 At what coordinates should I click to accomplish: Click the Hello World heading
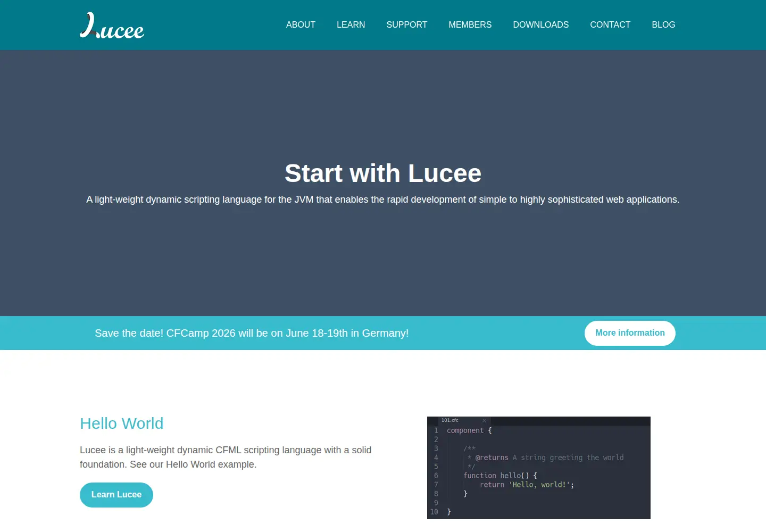click(122, 423)
